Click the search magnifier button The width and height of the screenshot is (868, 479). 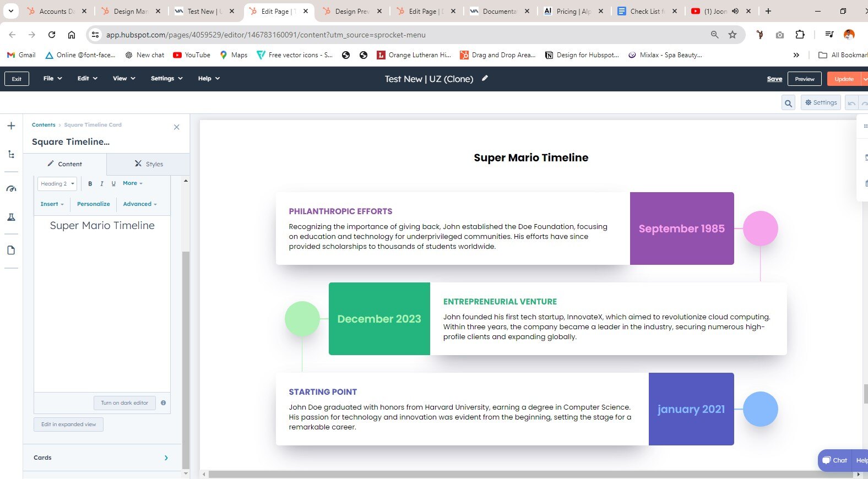click(788, 103)
